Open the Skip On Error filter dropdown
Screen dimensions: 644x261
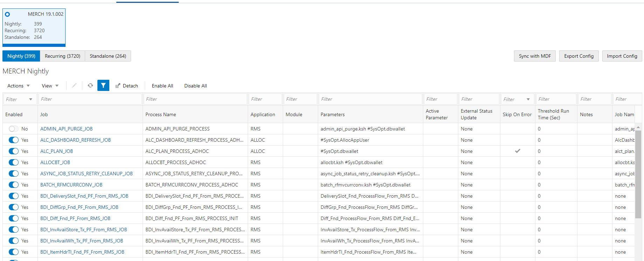click(x=528, y=99)
